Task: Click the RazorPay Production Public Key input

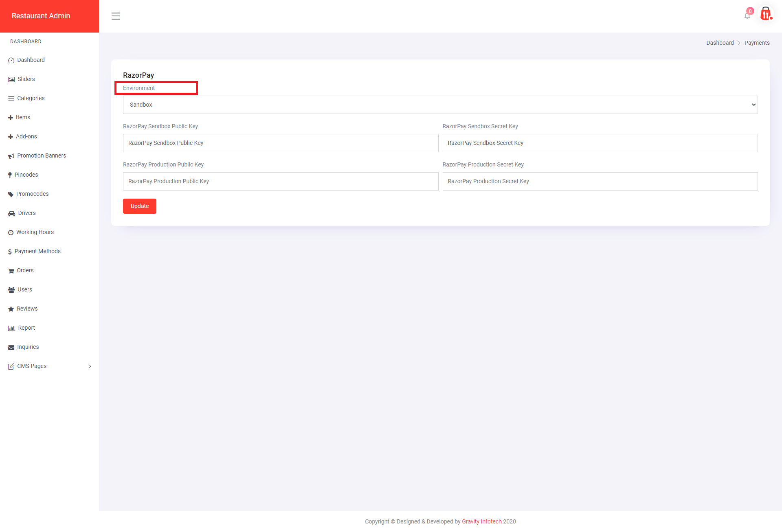Action: pos(280,182)
